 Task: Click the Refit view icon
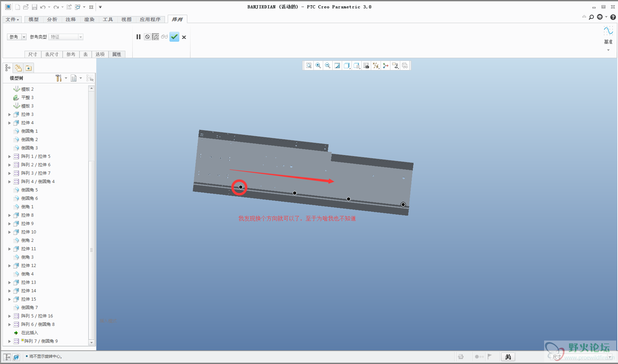(x=308, y=65)
